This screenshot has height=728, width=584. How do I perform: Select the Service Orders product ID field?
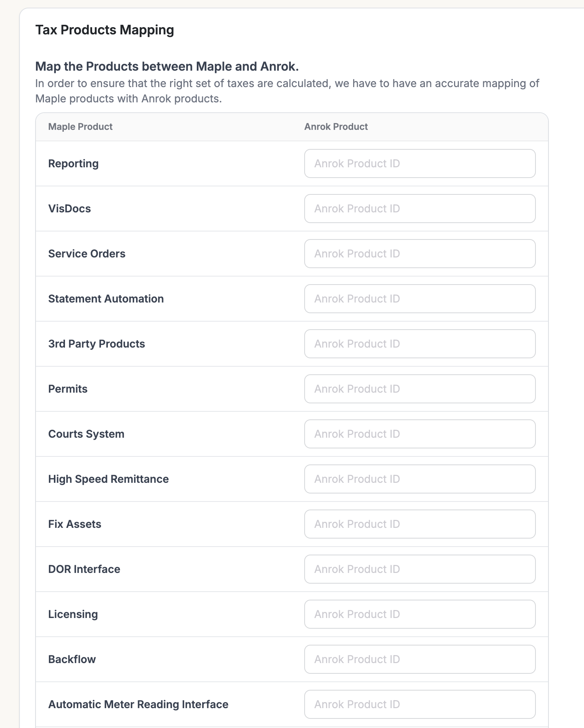click(x=420, y=254)
